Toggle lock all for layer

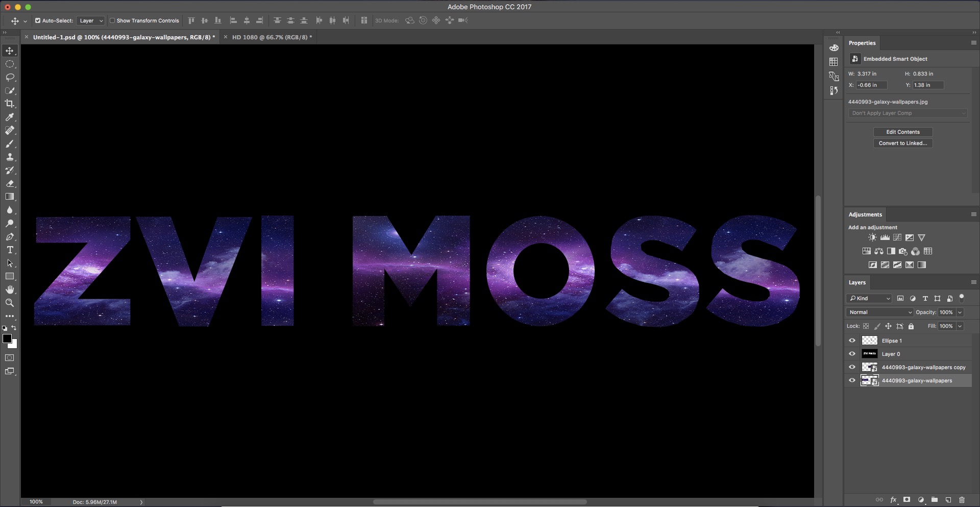click(x=911, y=326)
